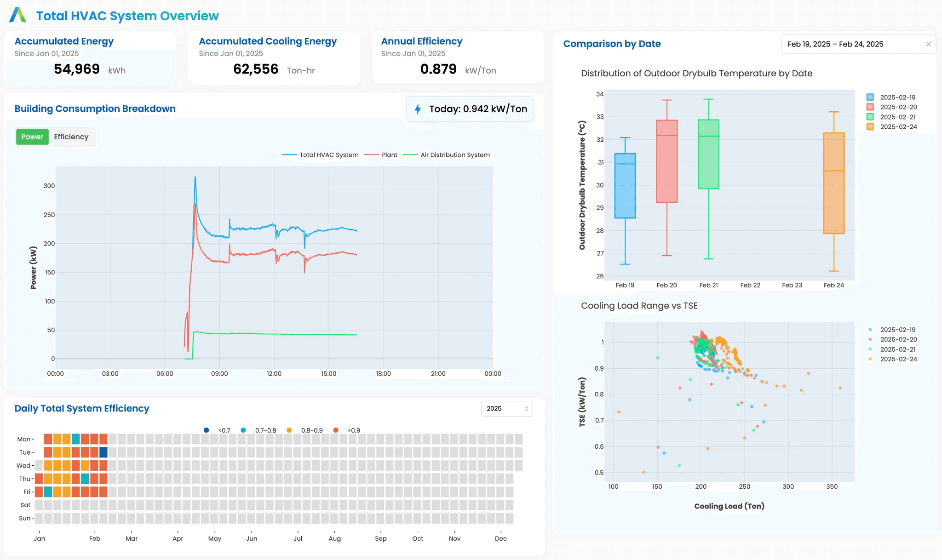
Task: Click the Today 0.942 kW/Ton badge
Action: click(470, 109)
